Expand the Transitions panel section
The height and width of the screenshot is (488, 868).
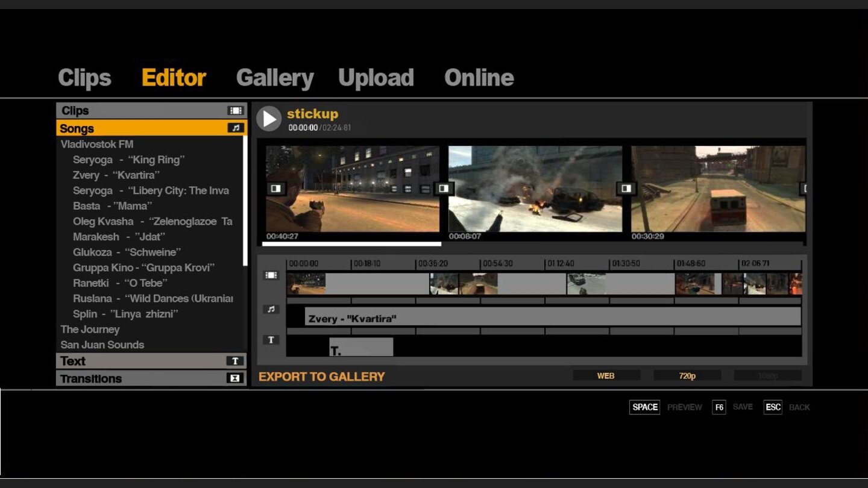151,378
